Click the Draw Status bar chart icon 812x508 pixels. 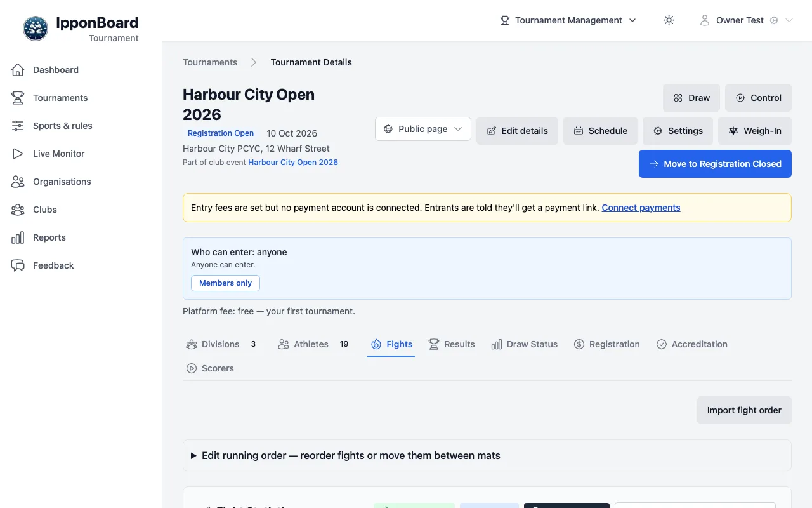tap(497, 344)
